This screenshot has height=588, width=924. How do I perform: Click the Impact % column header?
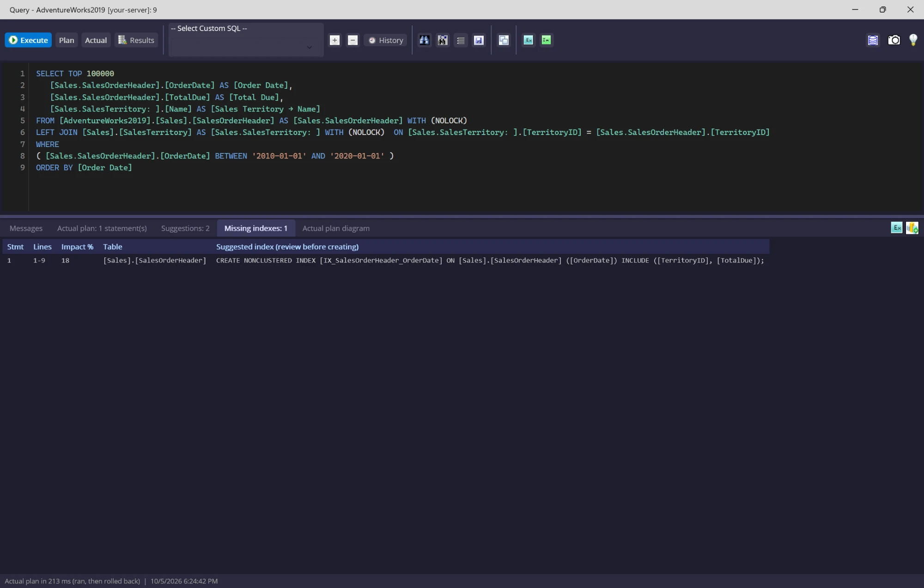77,247
